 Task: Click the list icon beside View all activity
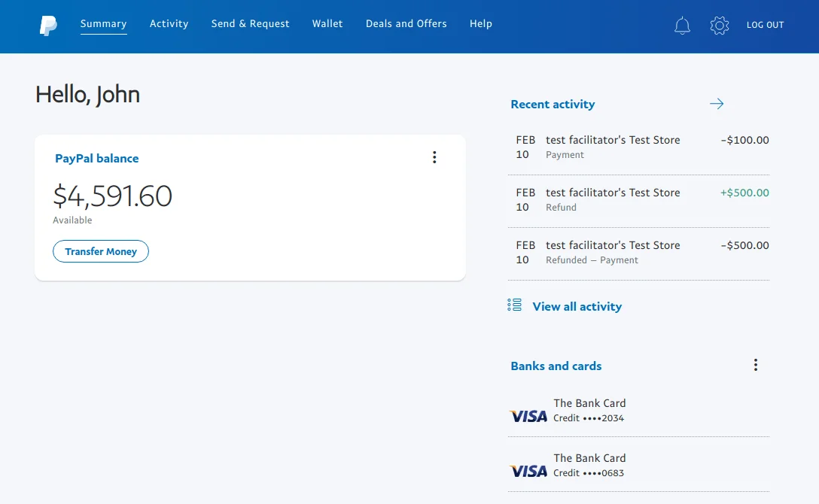[x=515, y=305]
